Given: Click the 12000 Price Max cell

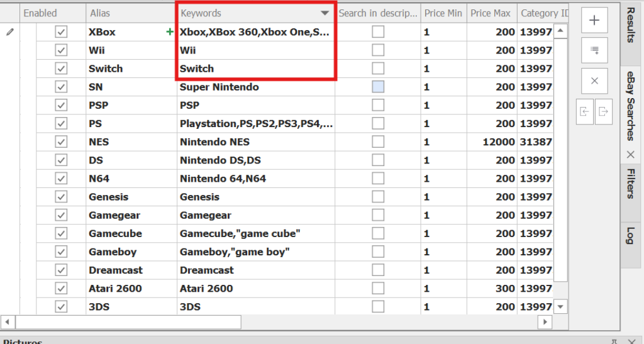Looking at the screenshot, I should 492,141.
